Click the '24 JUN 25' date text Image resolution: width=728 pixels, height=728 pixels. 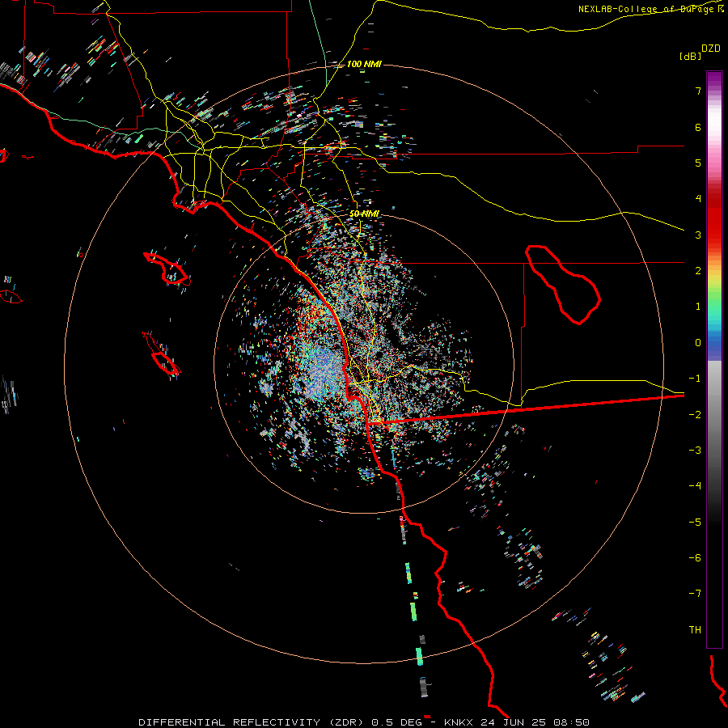[x=514, y=722]
